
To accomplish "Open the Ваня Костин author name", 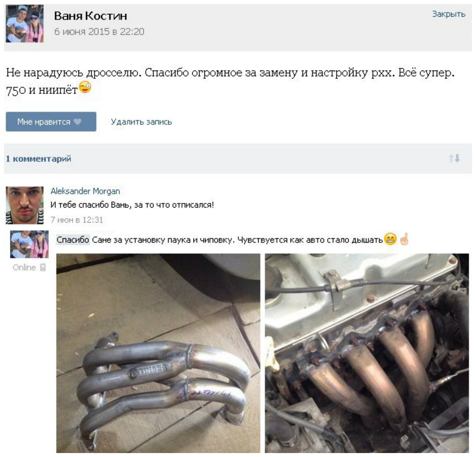I will tap(90, 16).
